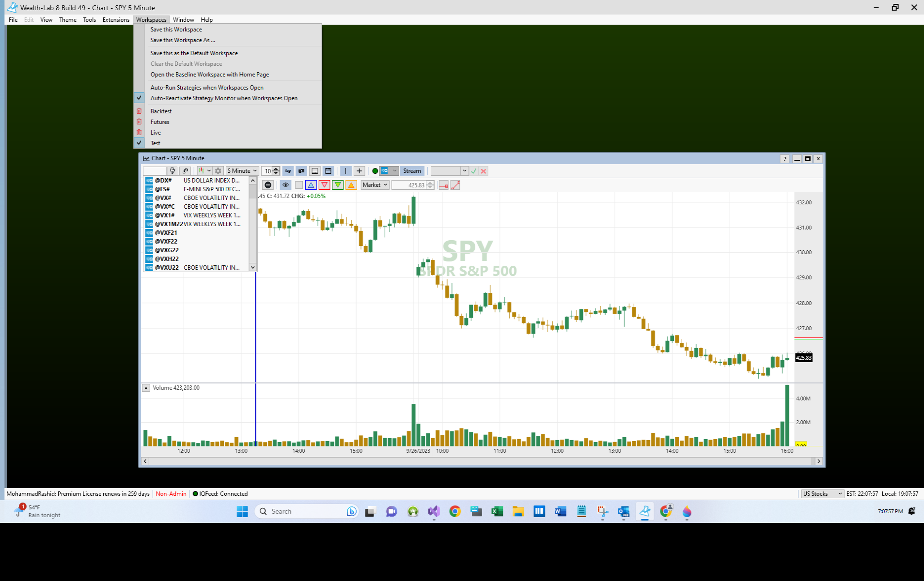Open Excel from the Windows taskbar
This screenshot has width=924, height=581.
pyautogui.click(x=497, y=511)
